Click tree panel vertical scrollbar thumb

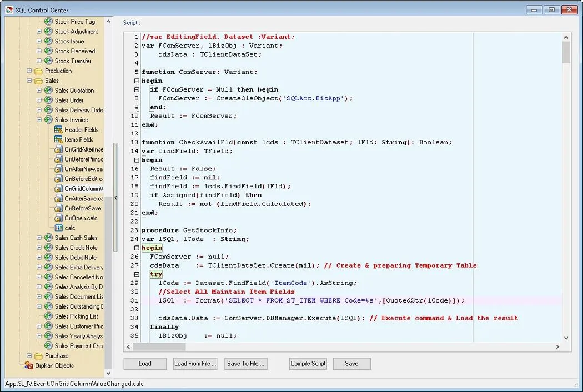tap(108, 282)
